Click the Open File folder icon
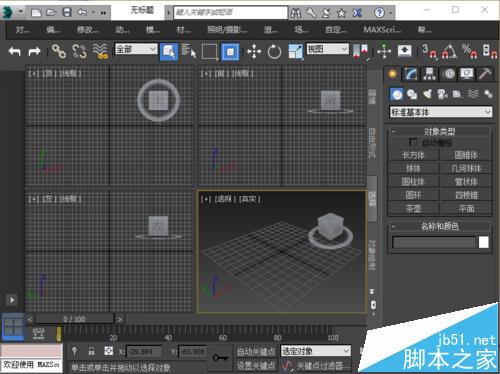This screenshot has height=374, width=500. click(51, 13)
